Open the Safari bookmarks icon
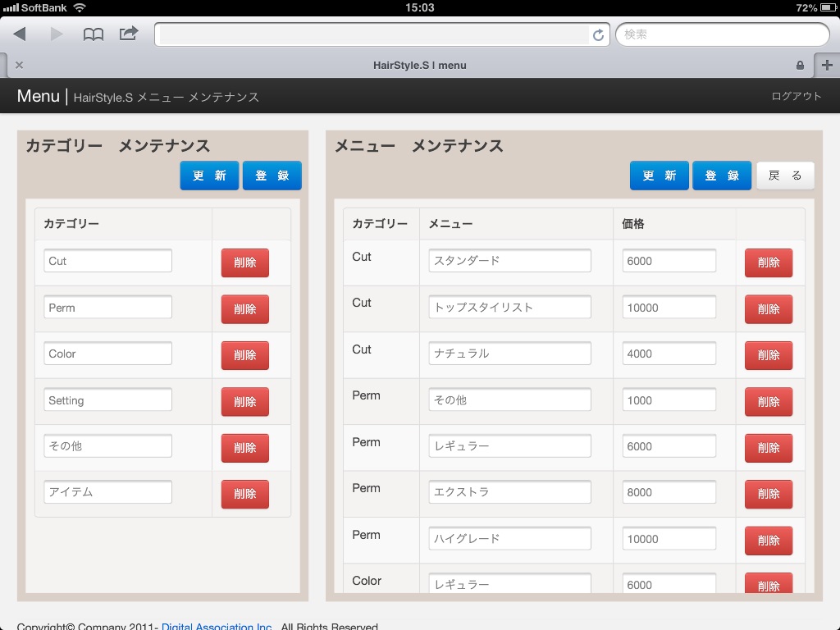This screenshot has width=840, height=630. click(x=94, y=34)
